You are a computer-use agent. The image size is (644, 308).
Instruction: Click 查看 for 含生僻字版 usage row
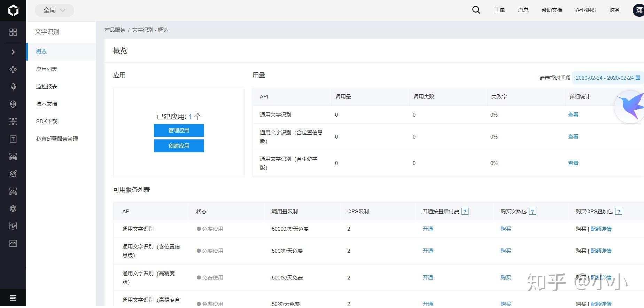coord(573,163)
